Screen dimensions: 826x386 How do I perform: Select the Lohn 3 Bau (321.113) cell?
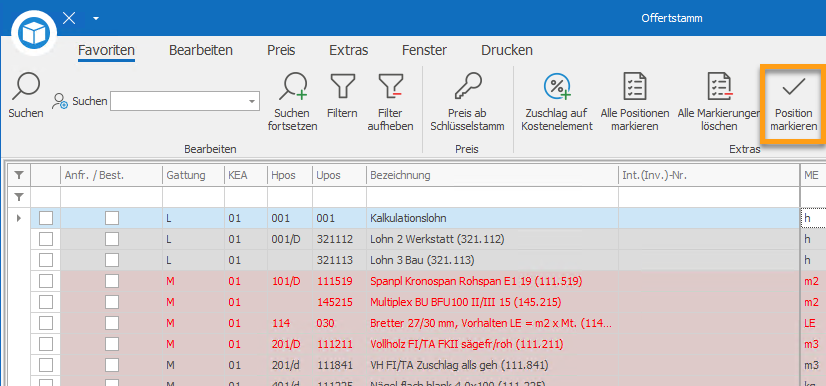click(x=492, y=260)
